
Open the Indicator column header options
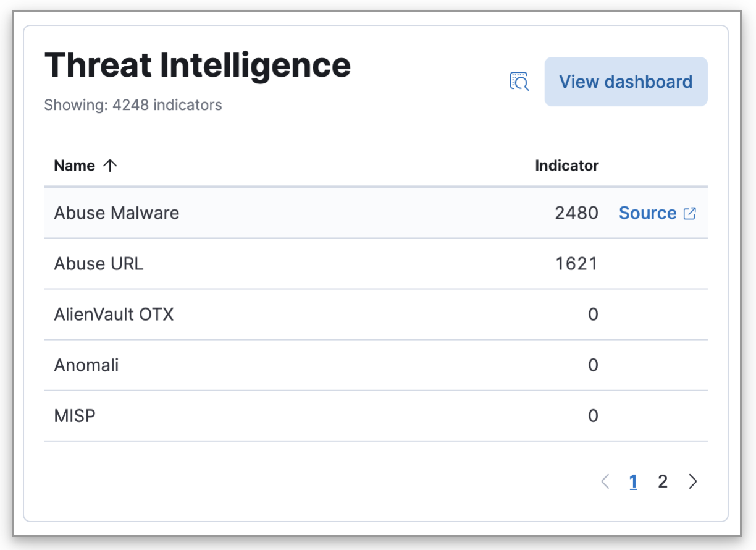(x=566, y=165)
